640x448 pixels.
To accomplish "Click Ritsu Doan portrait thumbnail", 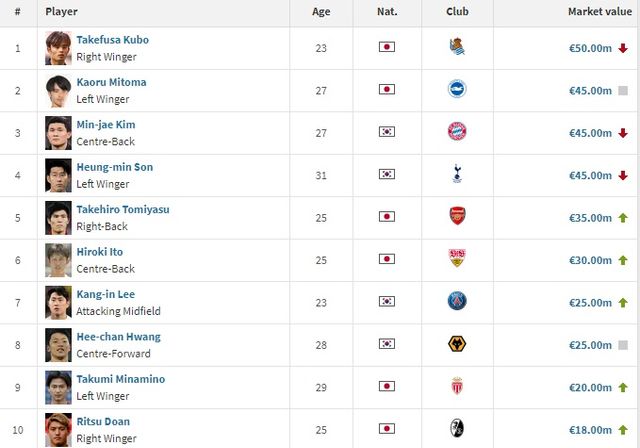I will pyautogui.click(x=58, y=429).
